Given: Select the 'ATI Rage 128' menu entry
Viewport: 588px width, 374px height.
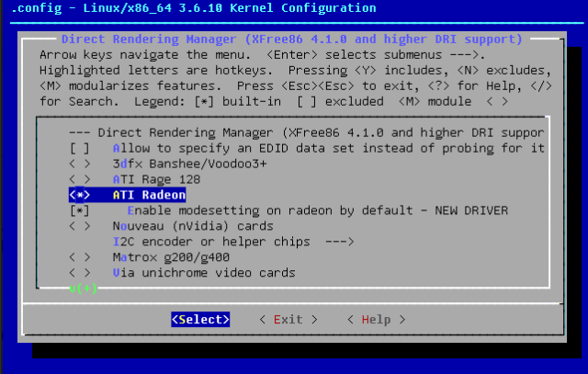Looking at the screenshot, I should 156,179.
